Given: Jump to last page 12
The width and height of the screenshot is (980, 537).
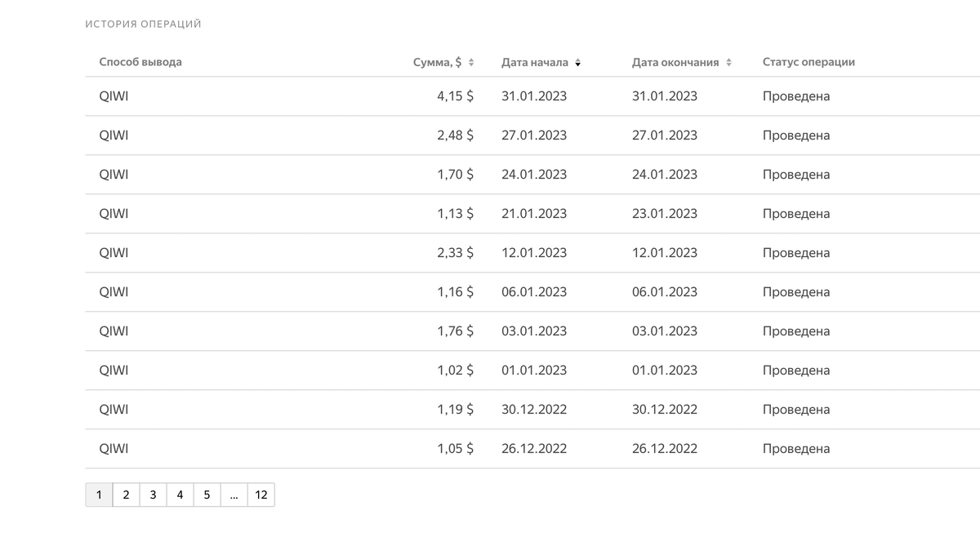Looking at the screenshot, I should tap(261, 495).
